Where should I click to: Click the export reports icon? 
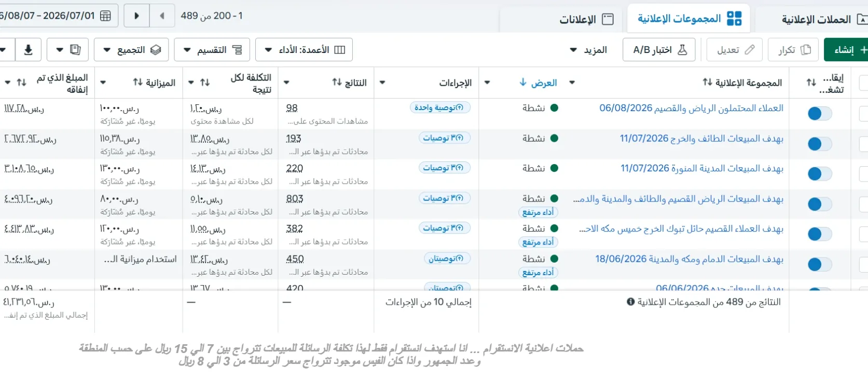[x=75, y=50]
